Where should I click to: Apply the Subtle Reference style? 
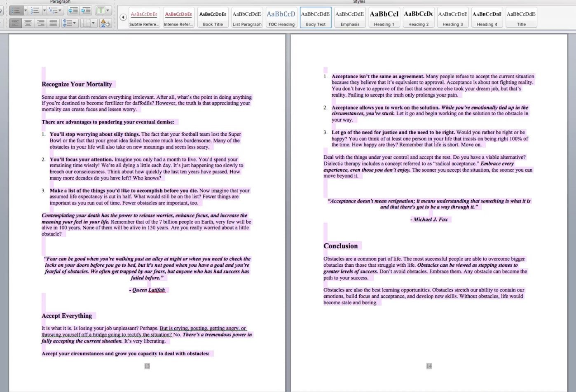(144, 17)
